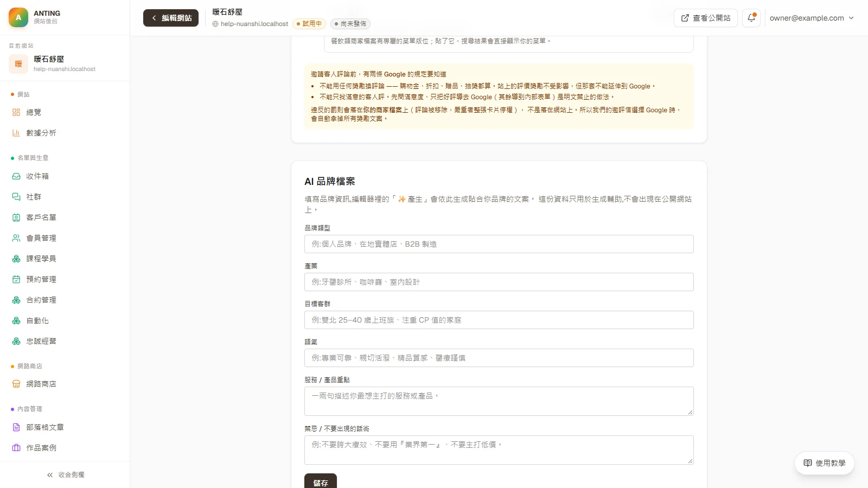Open the 會員管理 members icon
Screen dimensions: 868x488
click(16, 238)
